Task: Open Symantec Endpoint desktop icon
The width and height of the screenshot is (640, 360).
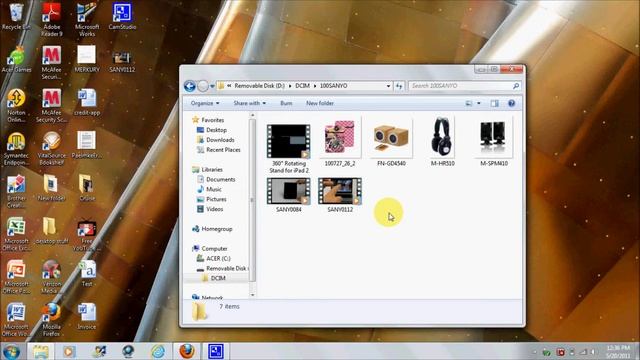Action: click(x=16, y=149)
